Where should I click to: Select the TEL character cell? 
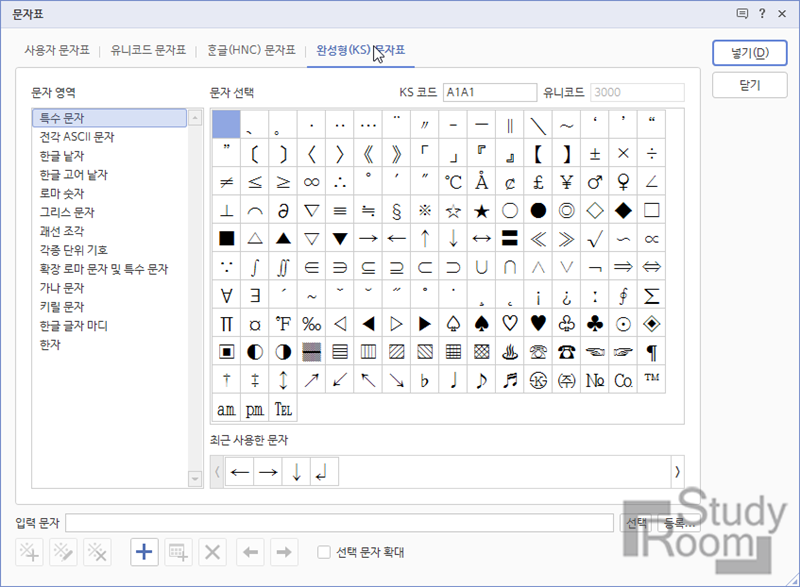click(283, 409)
